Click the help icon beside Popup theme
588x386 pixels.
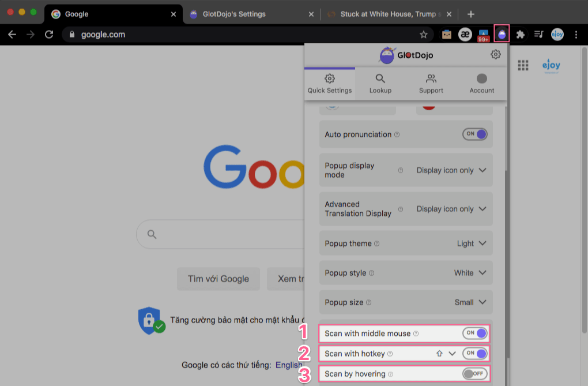377,243
